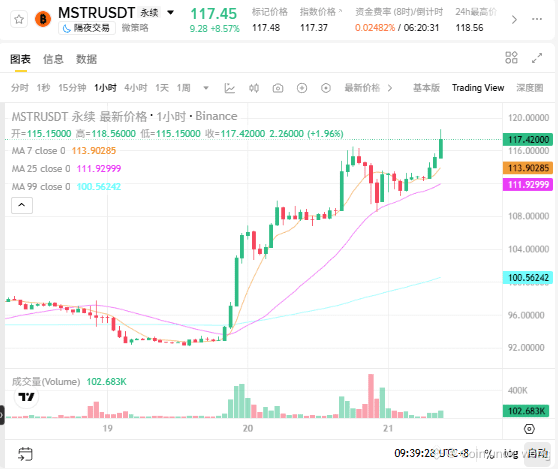Screen dimensions: 558x469
Task: Open the candlestick chart style icon
Action: click(254, 88)
